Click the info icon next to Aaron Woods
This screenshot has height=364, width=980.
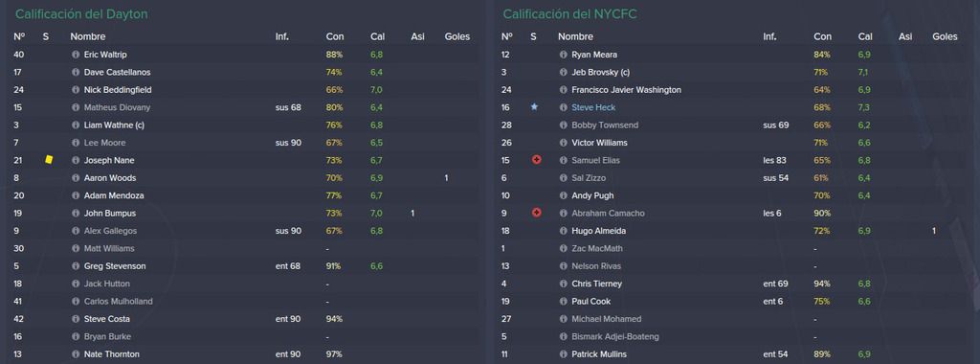click(76, 178)
